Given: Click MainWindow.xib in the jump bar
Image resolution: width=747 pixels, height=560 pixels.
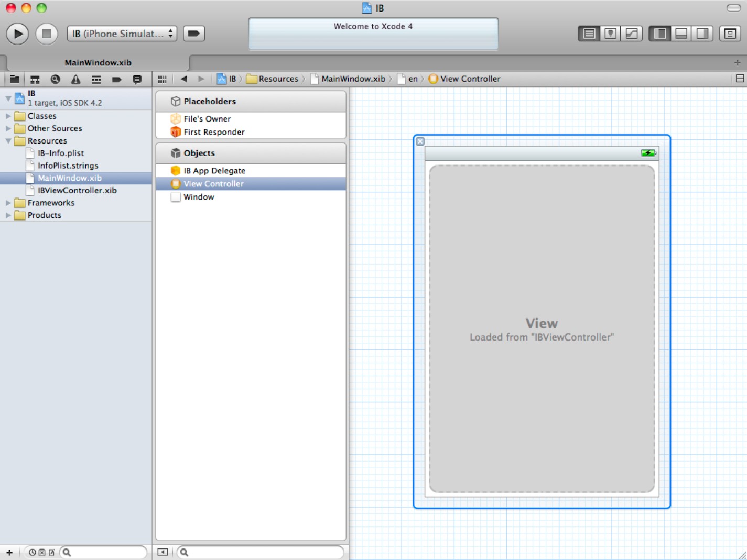Looking at the screenshot, I should [348, 79].
